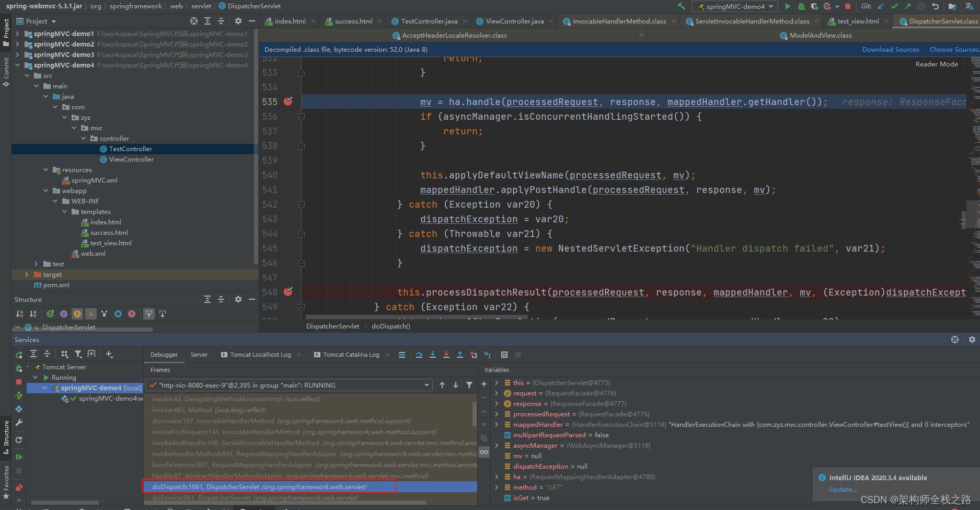Rerun the server from the Services sidebar
980x510 pixels.
click(19, 355)
